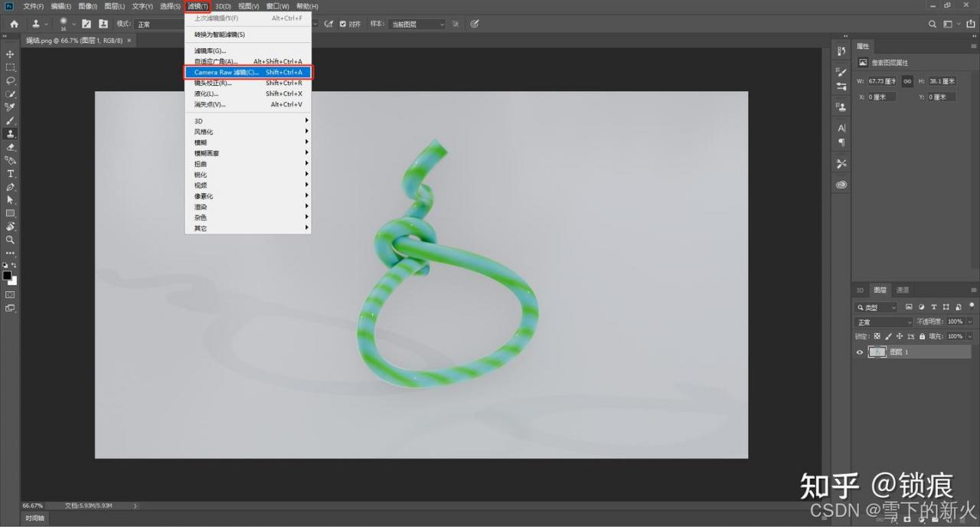Image resolution: width=980 pixels, height=527 pixels.
Task: Choose 转换为智能滤镜(S) menu entry
Action: click(248, 34)
